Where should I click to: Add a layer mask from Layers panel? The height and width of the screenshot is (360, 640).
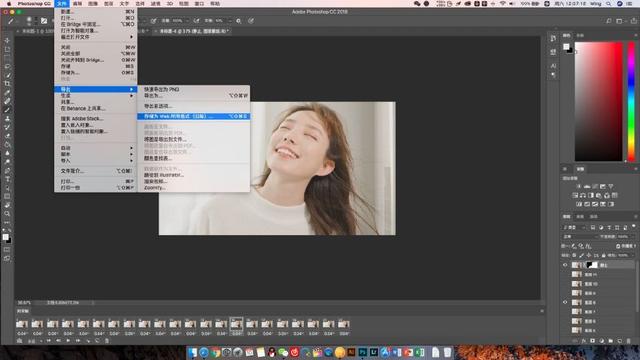tap(593, 341)
